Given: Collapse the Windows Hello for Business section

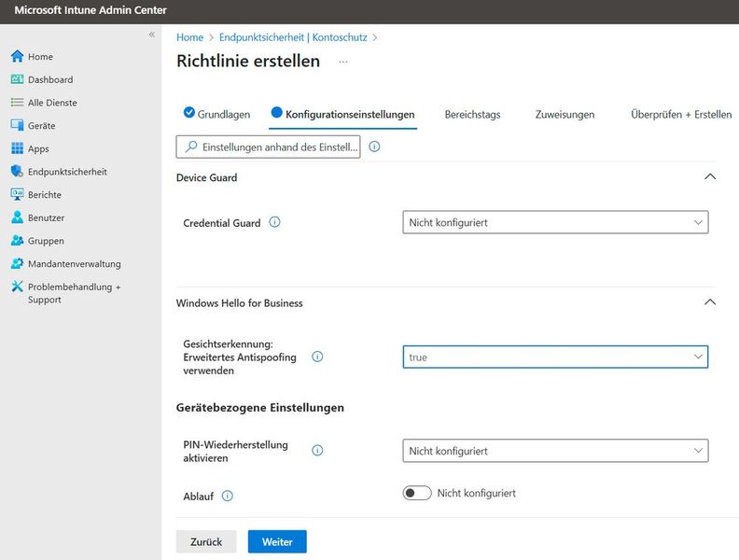Looking at the screenshot, I should pyautogui.click(x=710, y=302).
